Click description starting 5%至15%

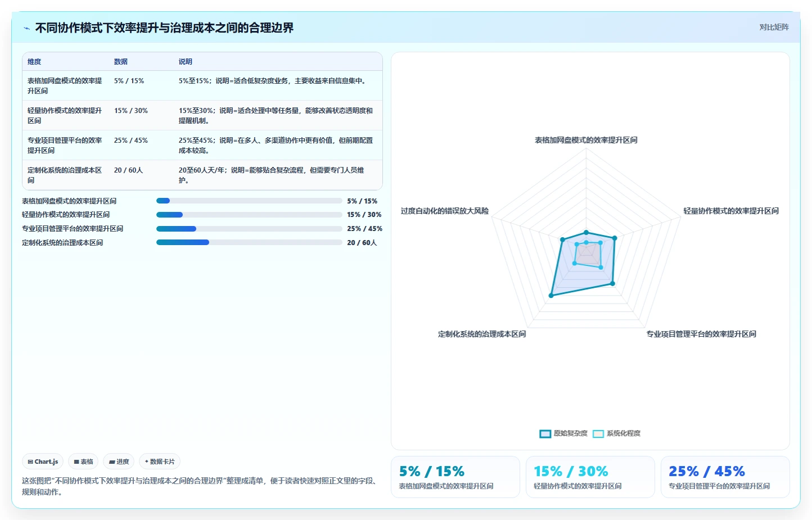coord(274,81)
